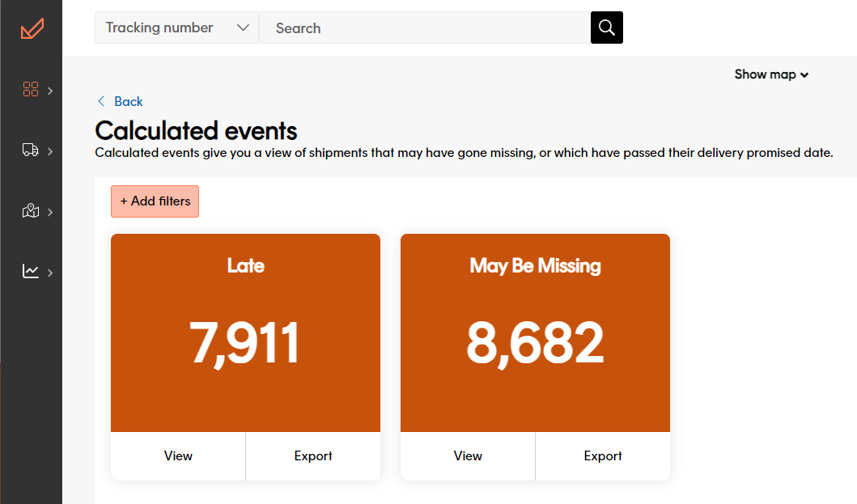Expand the chevron beside the truck icon

(50, 151)
